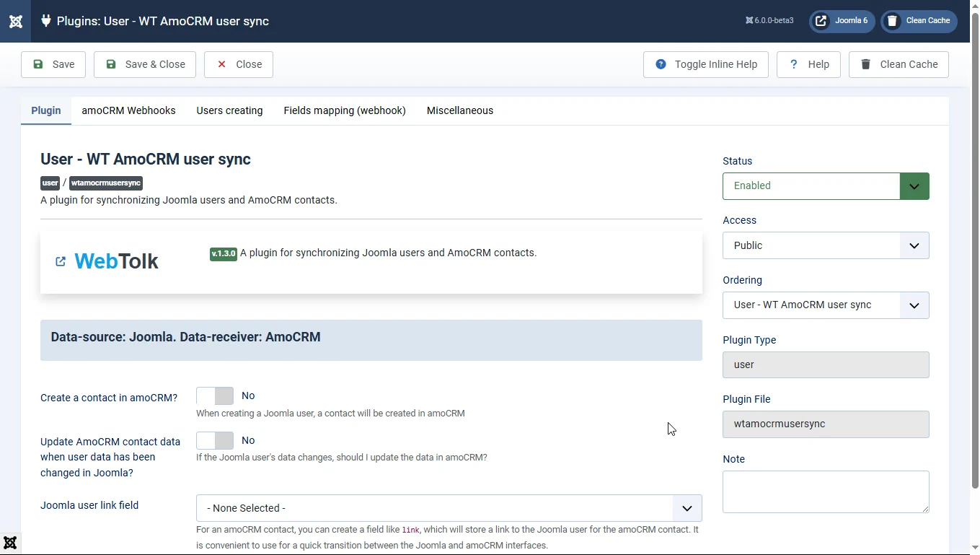Click the external link icon next to WebTolk
Viewport: 980px width, 555px height.
[61, 261]
